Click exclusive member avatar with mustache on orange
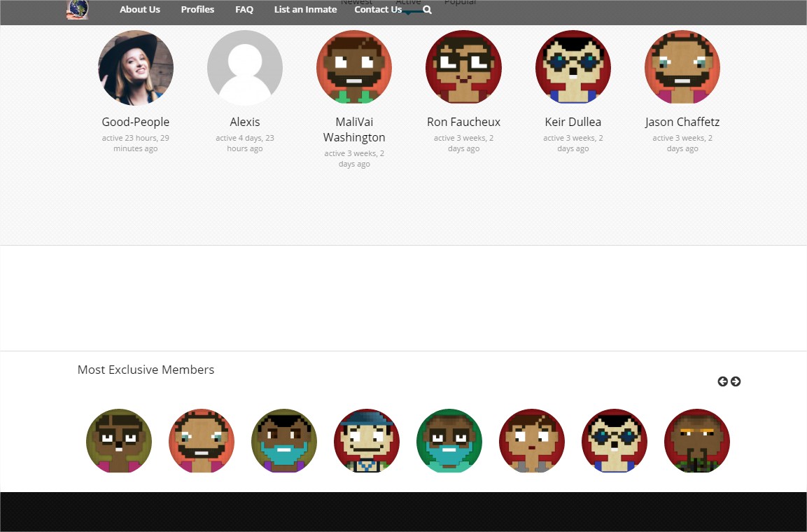 202,441
